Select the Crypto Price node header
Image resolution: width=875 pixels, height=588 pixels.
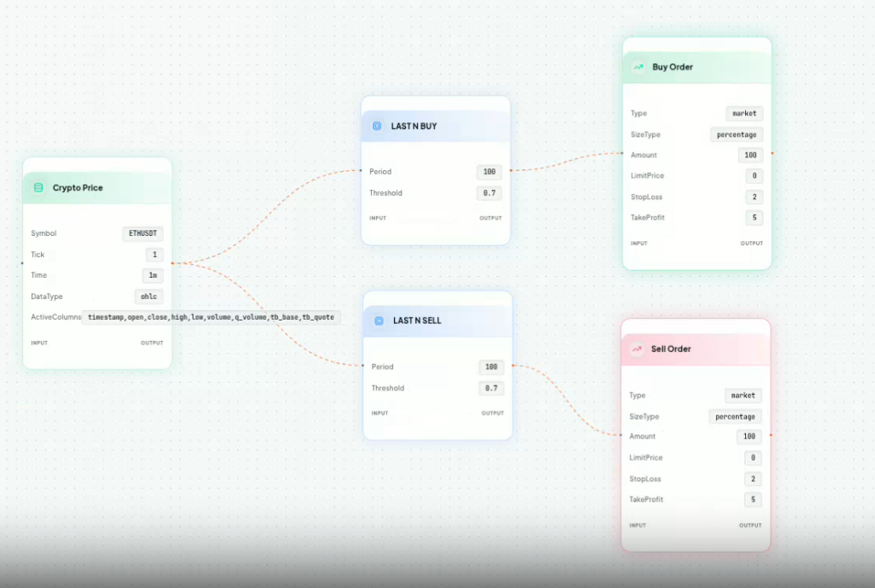click(97, 188)
